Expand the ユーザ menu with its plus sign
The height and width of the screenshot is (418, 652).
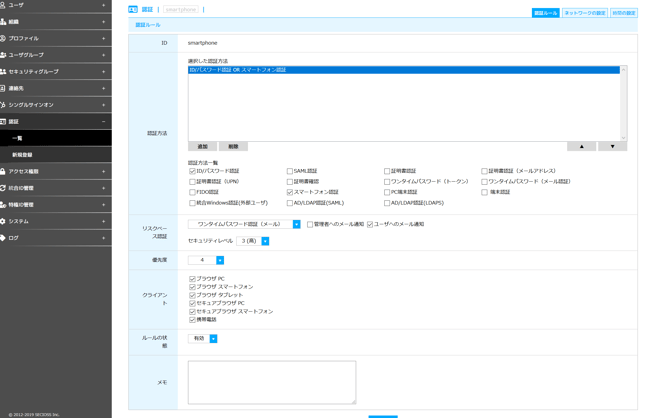click(104, 5)
